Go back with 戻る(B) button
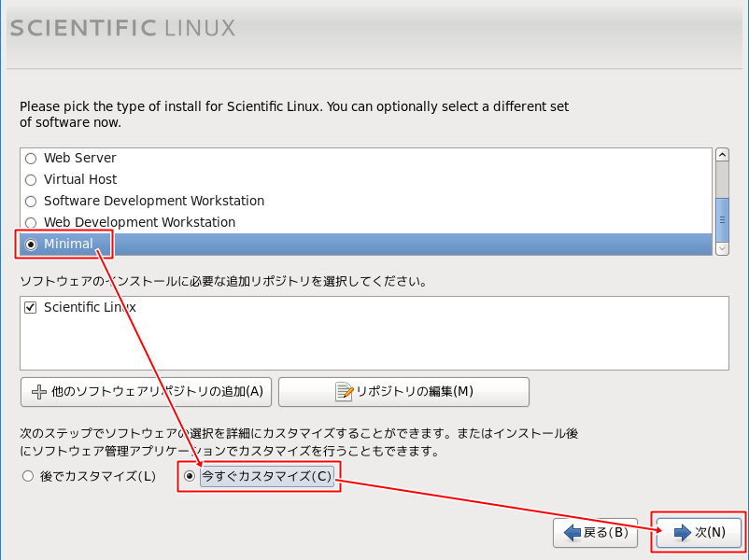The width and height of the screenshot is (749, 560). (595, 532)
